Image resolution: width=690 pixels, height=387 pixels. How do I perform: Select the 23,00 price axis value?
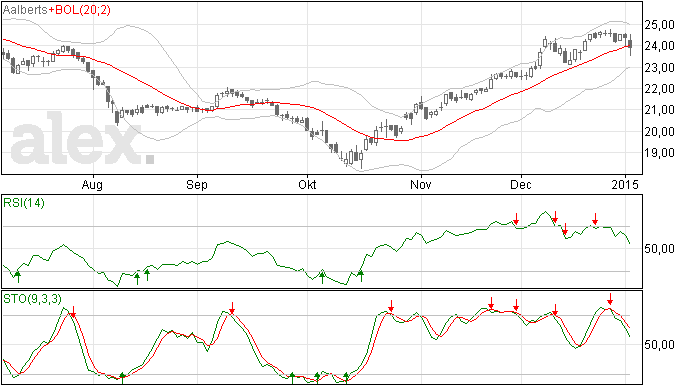tap(659, 68)
